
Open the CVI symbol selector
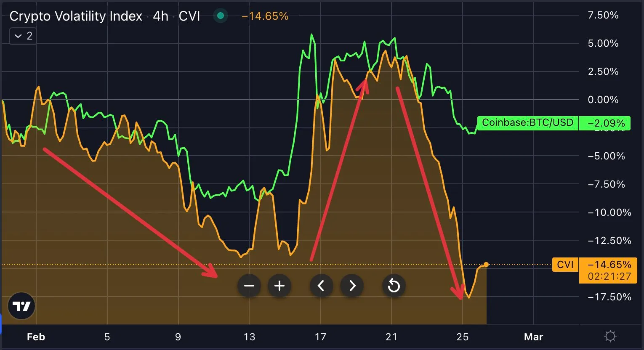pyautogui.click(x=190, y=16)
